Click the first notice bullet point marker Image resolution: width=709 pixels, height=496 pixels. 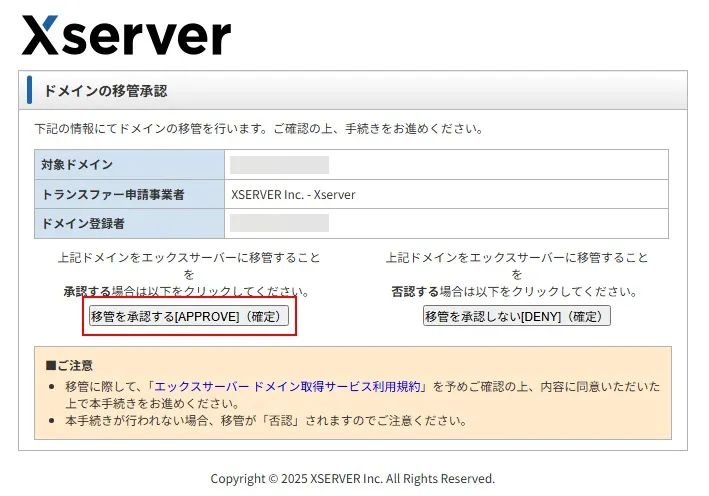pos(51,386)
